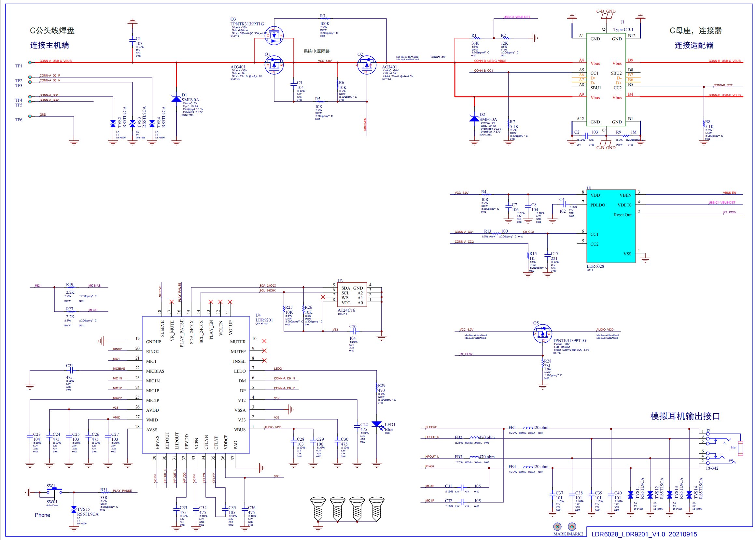Select the C1 103 capacitor symbol
This screenshot has width=756, height=540.
(x=132, y=41)
